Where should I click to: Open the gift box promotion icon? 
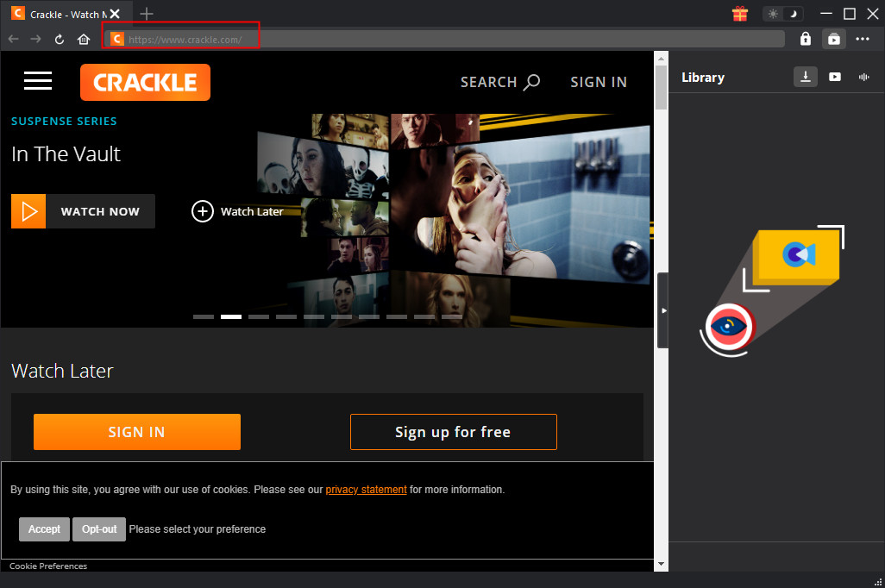click(x=739, y=14)
